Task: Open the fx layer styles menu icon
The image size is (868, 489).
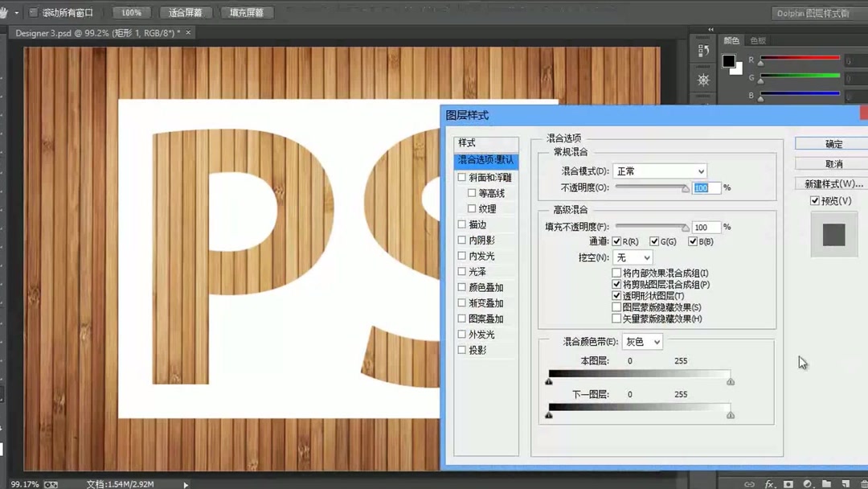Action: point(768,484)
